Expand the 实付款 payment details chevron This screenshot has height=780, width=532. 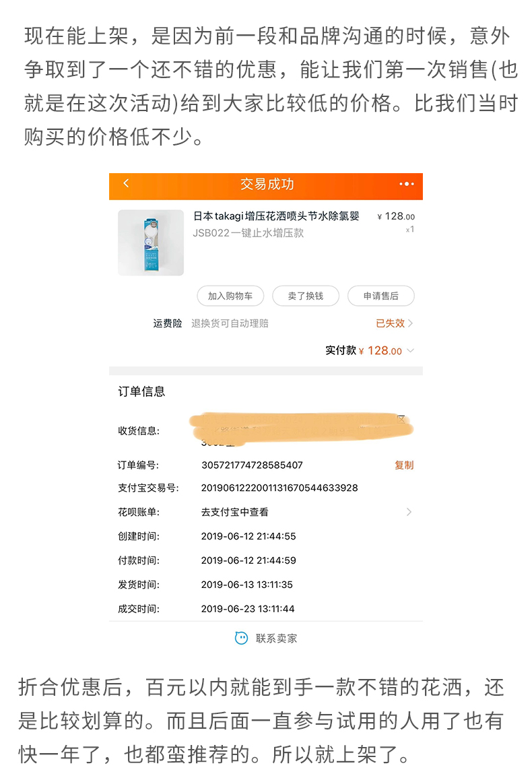(411, 350)
